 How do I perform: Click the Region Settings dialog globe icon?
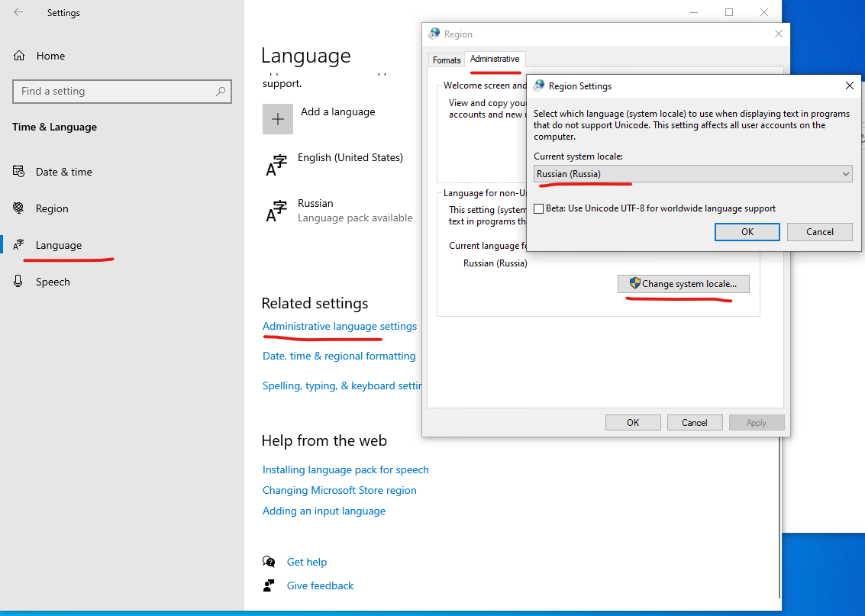pos(539,85)
